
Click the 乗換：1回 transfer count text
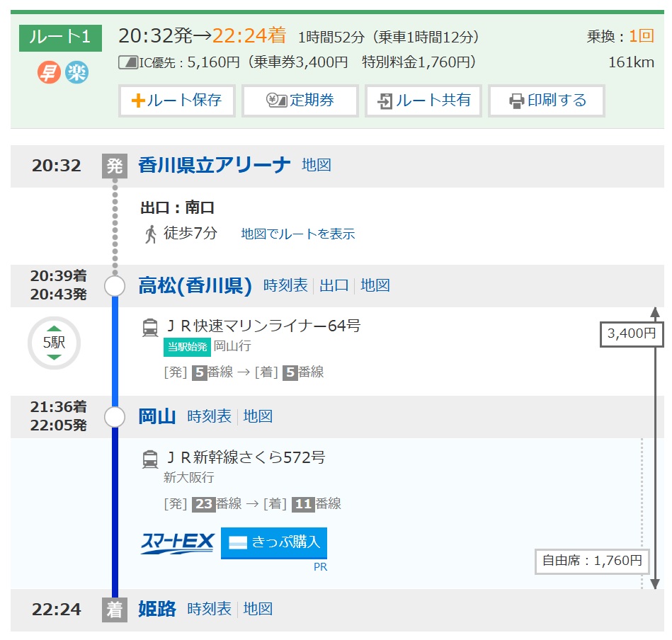pos(620,36)
